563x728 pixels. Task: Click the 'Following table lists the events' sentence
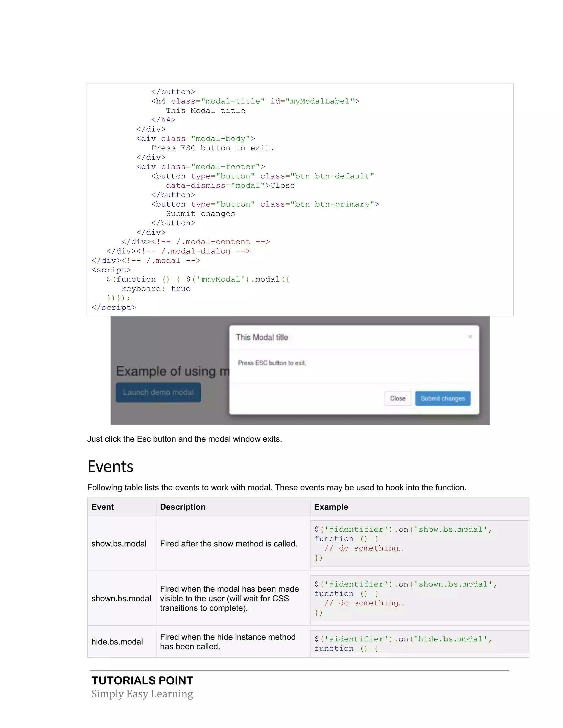[277, 488]
